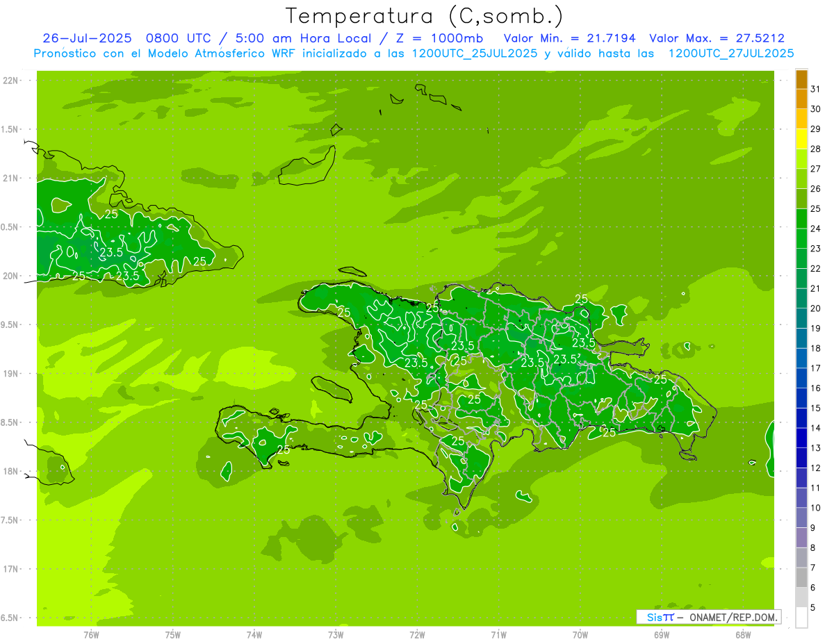Click the '7' colorbar value label
This screenshot has height=644, width=834.
click(813, 568)
